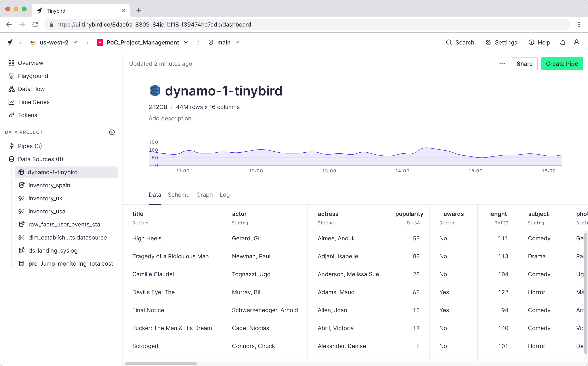The width and height of the screenshot is (588, 366).
Task: Select inventory_usa data source
Action: tap(47, 211)
